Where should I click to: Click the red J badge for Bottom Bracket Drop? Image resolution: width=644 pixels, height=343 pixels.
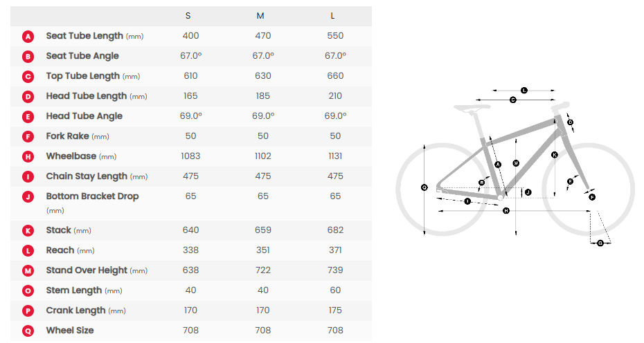pos(28,196)
